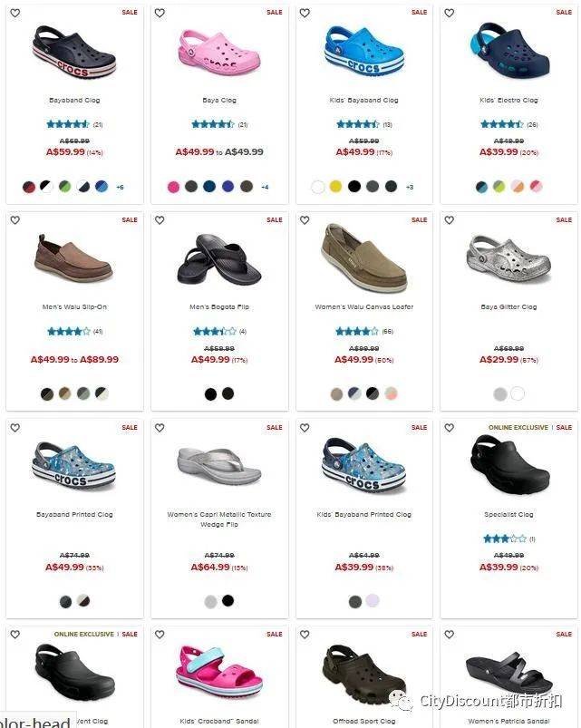This screenshot has width=581, height=728.
Task: Save Men's Walu Slip-On via heart icon
Action: (15, 220)
